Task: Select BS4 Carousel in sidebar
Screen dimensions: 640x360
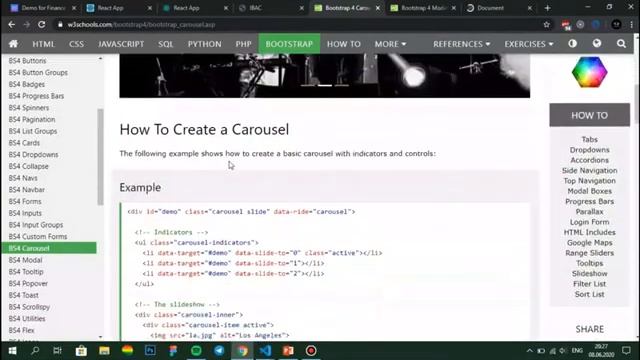Action: tap(49, 248)
